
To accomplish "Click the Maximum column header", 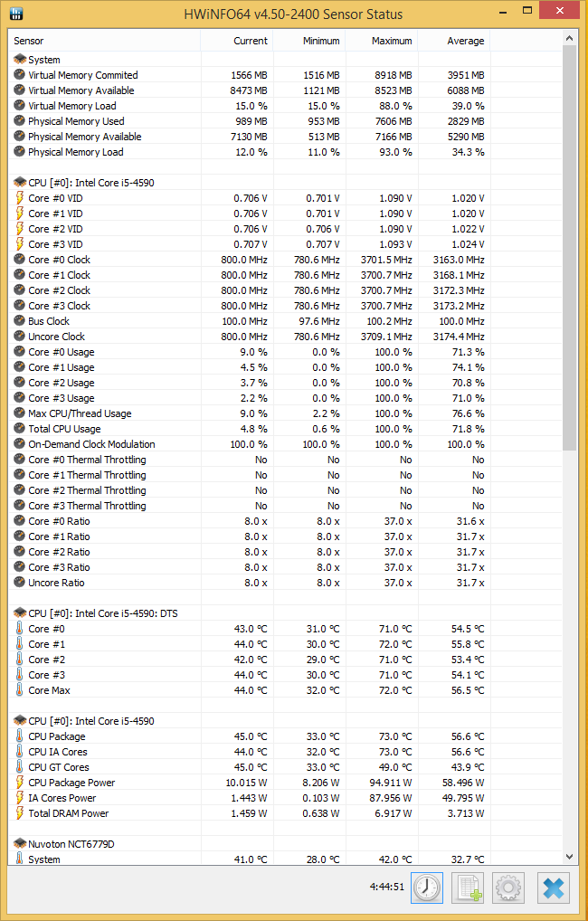I will pyautogui.click(x=381, y=41).
